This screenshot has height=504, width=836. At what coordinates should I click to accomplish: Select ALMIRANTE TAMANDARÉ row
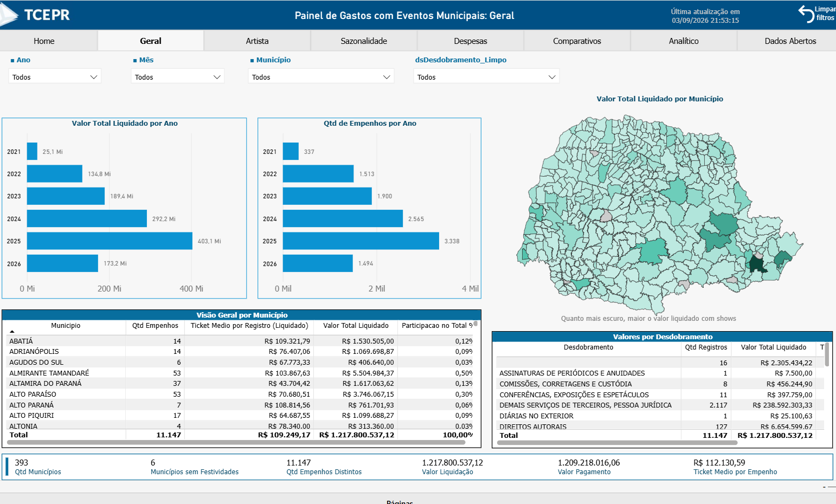click(x=241, y=373)
